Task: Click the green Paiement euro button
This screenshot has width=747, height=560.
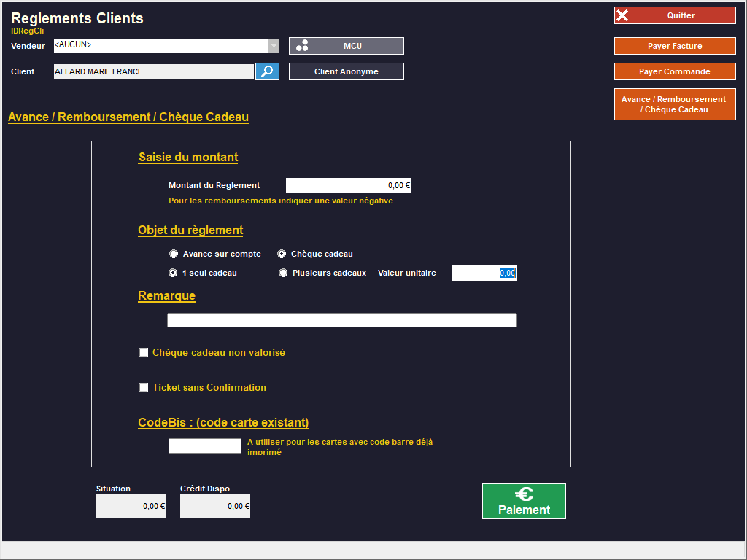Action: pos(524,502)
